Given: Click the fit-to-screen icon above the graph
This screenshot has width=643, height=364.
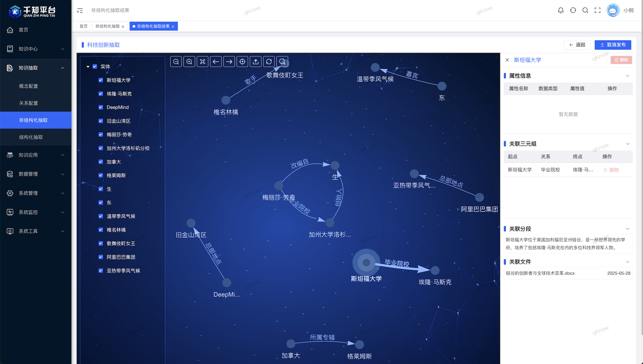Looking at the screenshot, I should (203, 62).
